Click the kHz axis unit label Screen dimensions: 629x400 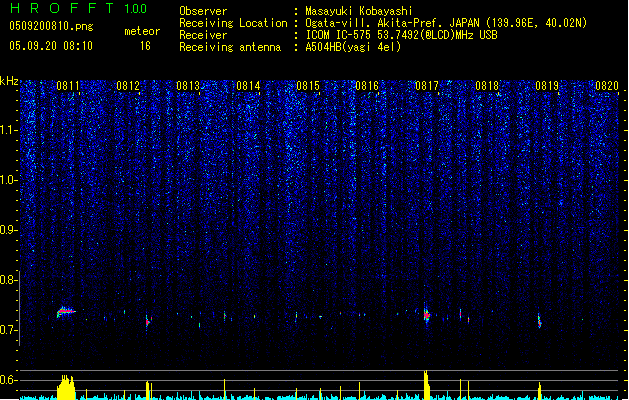tap(9, 81)
